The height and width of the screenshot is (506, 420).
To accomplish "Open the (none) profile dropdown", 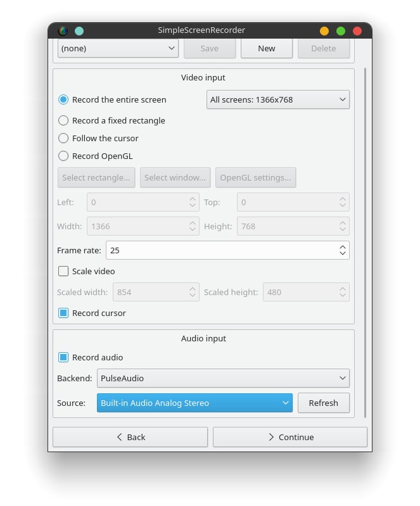I will pyautogui.click(x=118, y=48).
